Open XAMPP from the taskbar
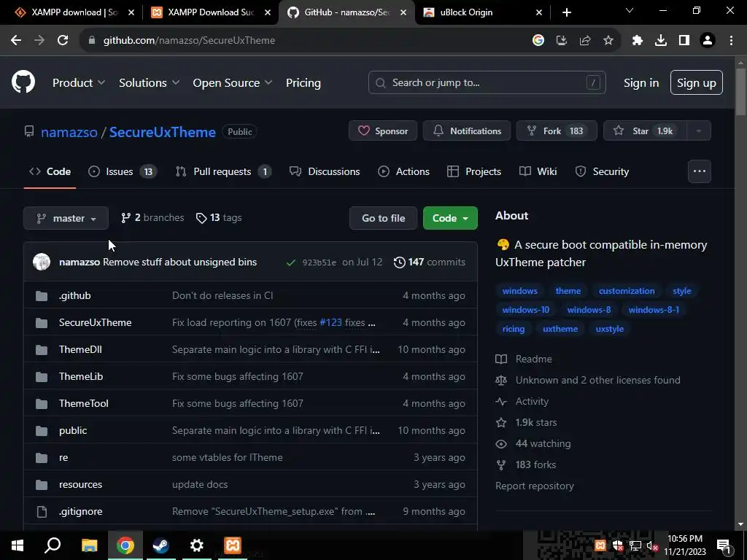The height and width of the screenshot is (560, 747). (233, 545)
